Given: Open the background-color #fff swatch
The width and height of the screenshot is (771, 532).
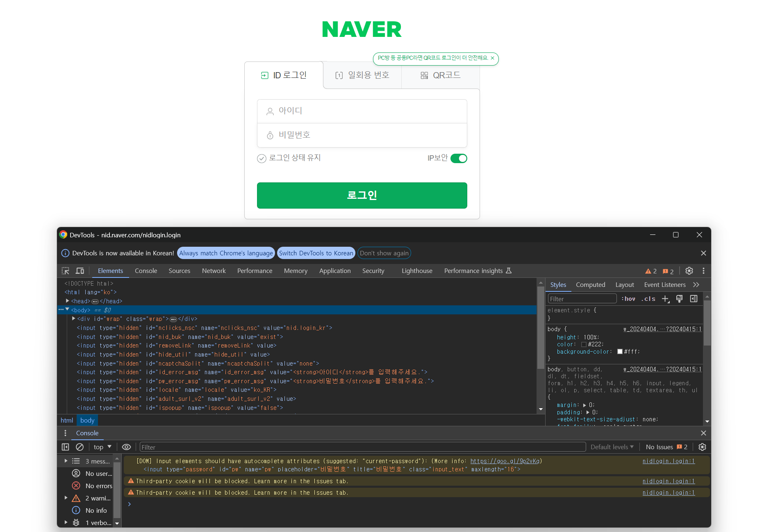Looking at the screenshot, I should (x=620, y=352).
